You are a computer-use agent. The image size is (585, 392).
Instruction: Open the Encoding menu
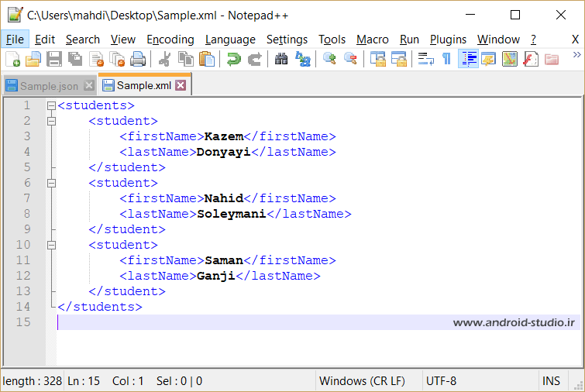click(x=170, y=40)
